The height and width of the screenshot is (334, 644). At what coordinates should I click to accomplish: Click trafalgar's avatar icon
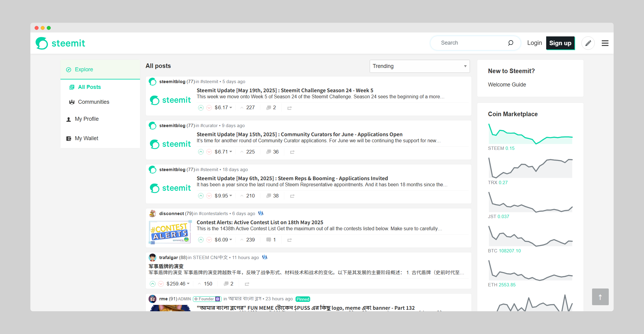pyautogui.click(x=152, y=258)
